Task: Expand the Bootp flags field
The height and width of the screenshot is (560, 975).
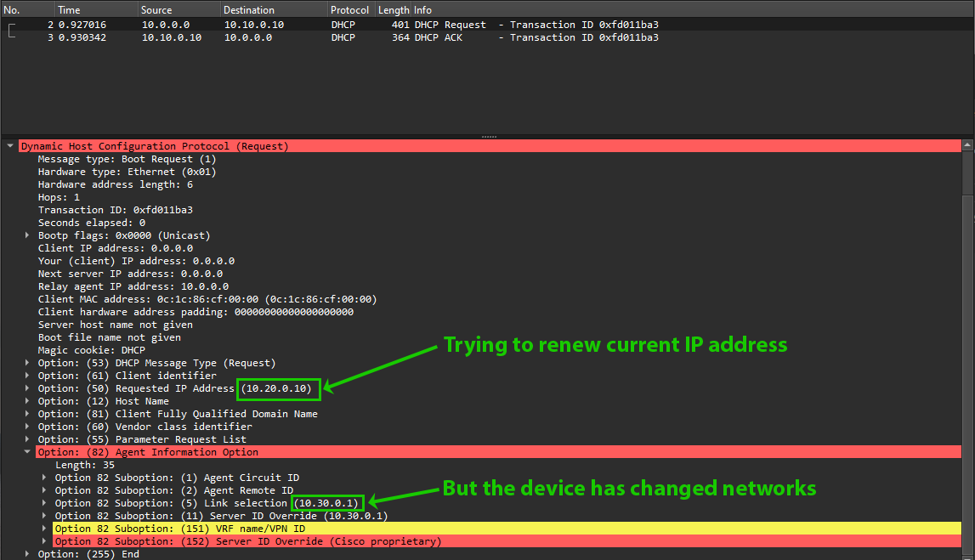Action: click(x=26, y=235)
